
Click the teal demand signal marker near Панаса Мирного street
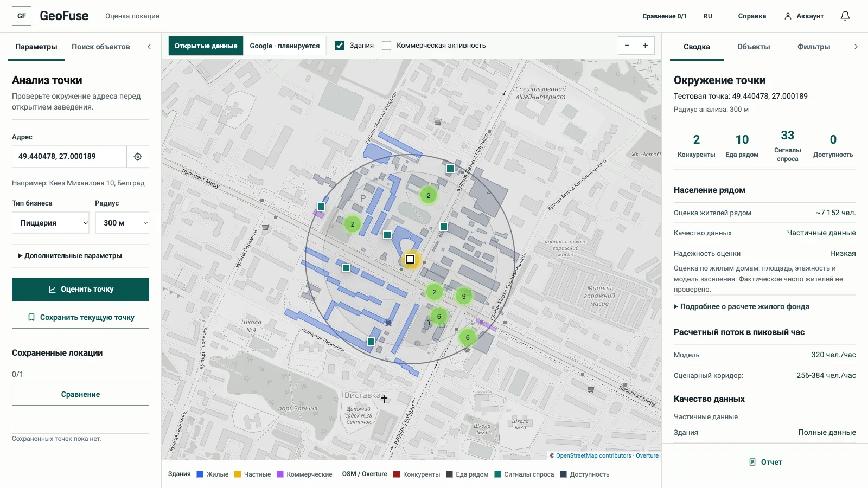tap(450, 169)
